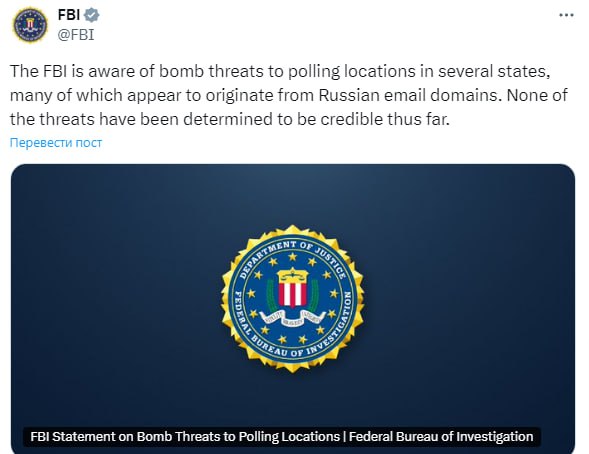589x454 pixels.
Task: Click the gold scales above the shield
Action: click(x=293, y=275)
